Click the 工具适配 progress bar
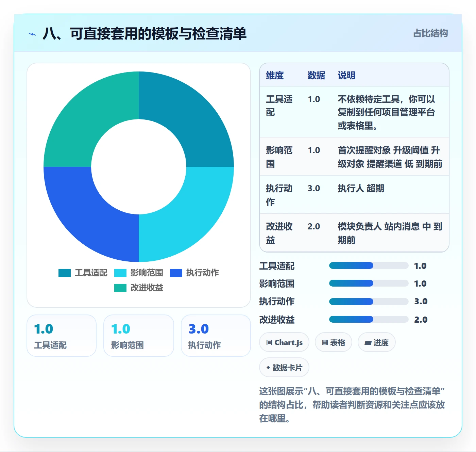The width and height of the screenshot is (476, 452). pos(369,265)
